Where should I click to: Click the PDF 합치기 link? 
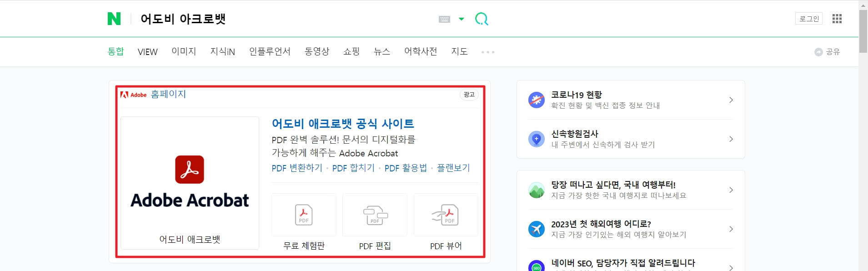coord(353,168)
